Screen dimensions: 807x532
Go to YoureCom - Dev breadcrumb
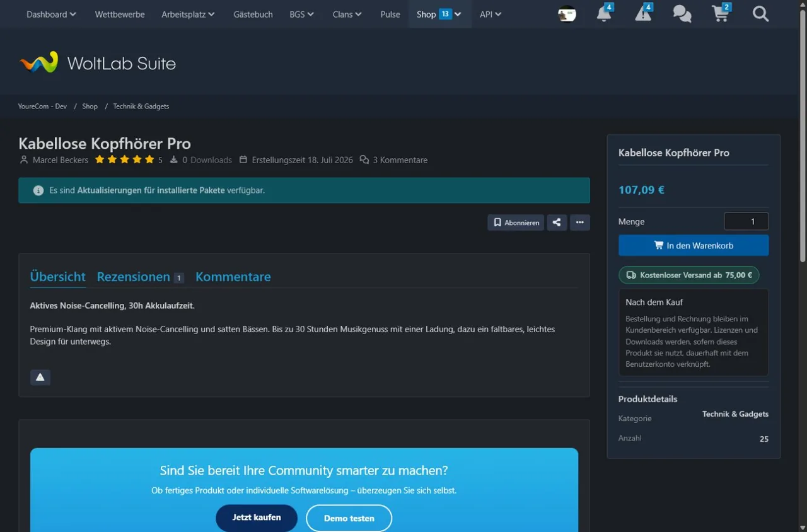point(42,107)
